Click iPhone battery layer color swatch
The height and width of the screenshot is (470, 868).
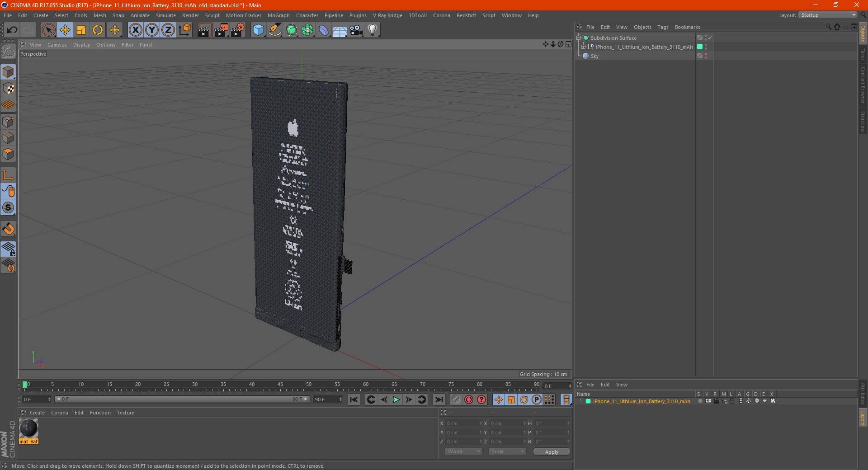point(700,47)
